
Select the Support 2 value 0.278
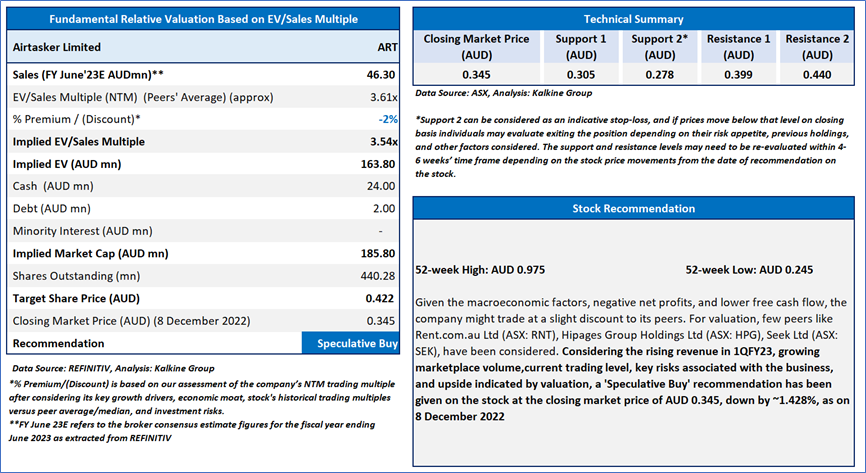pos(660,75)
